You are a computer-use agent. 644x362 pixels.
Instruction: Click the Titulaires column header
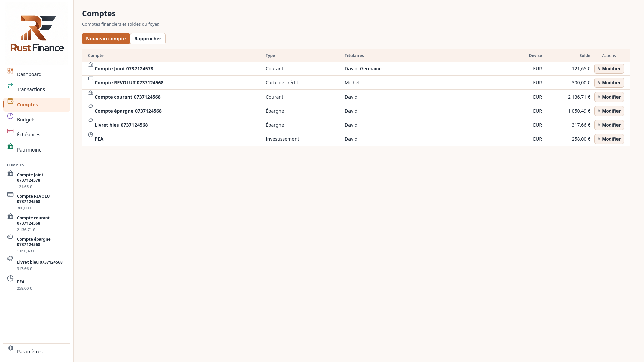coord(354,56)
